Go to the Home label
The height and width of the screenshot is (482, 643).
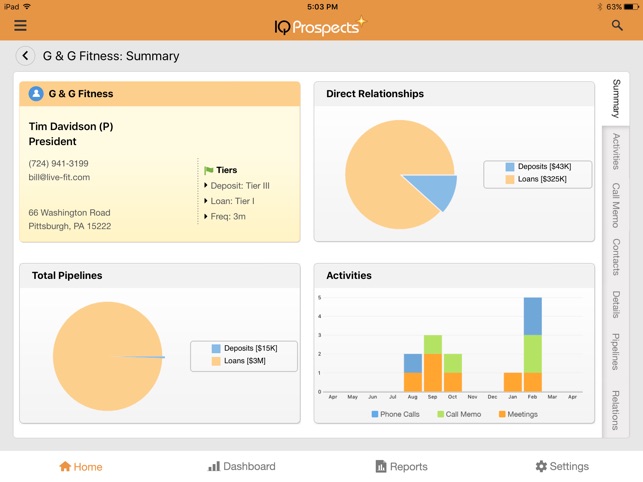[x=88, y=467]
